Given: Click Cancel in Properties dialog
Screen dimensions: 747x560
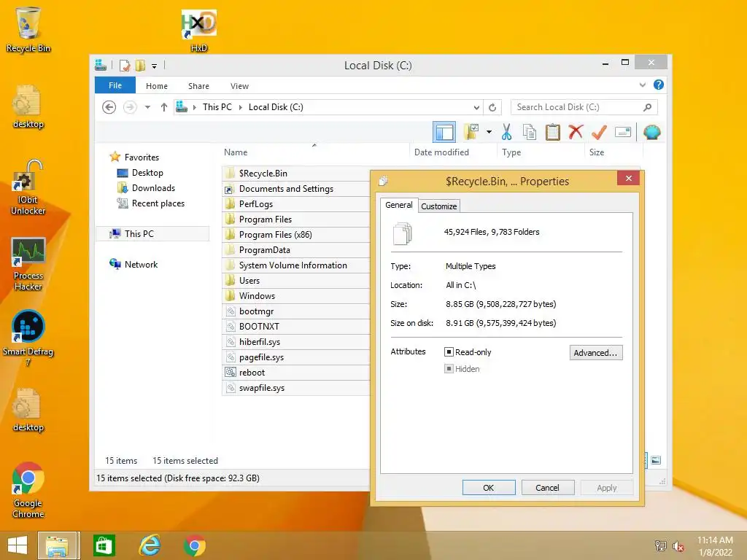Looking at the screenshot, I should [x=548, y=488].
